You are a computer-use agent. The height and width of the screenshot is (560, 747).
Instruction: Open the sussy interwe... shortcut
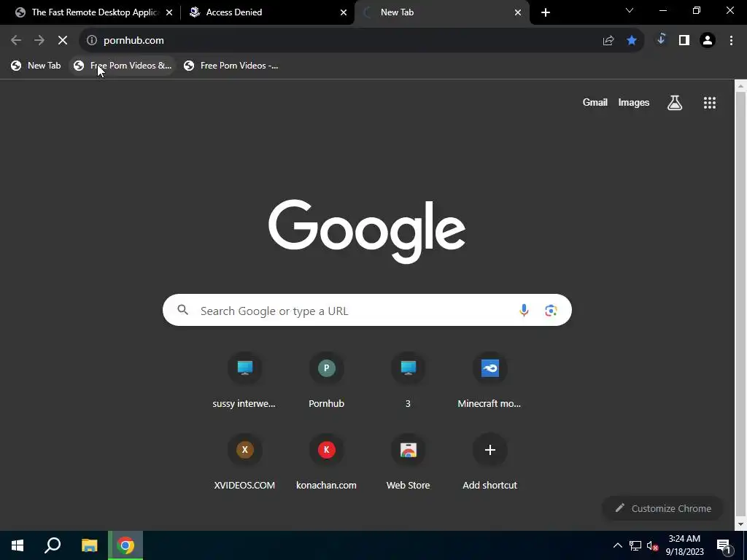pyautogui.click(x=244, y=380)
